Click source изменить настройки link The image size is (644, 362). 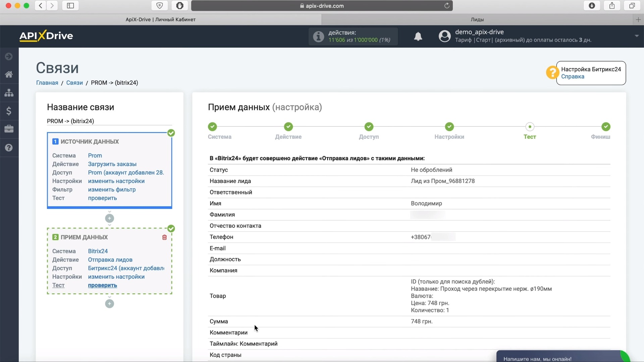click(x=116, y=181)
